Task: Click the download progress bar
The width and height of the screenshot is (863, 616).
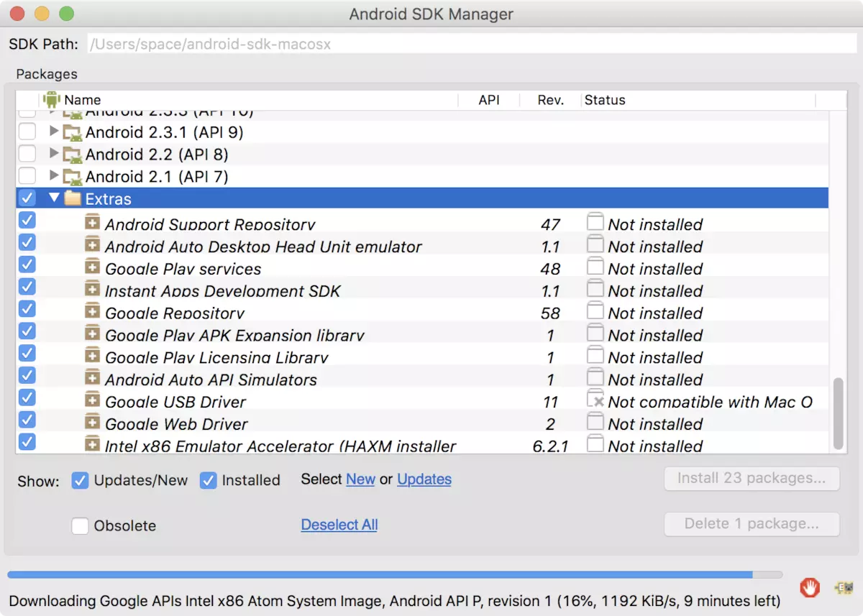Action: click(x=395, y=575)
